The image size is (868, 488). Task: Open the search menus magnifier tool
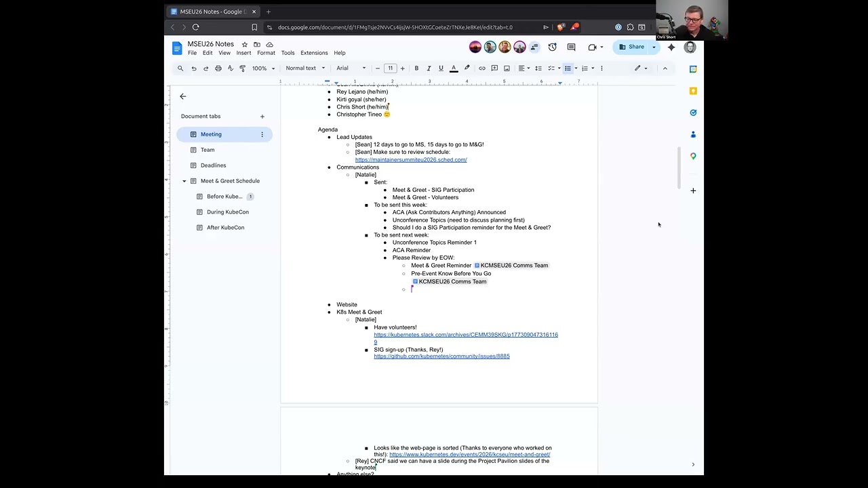(180, 68)
